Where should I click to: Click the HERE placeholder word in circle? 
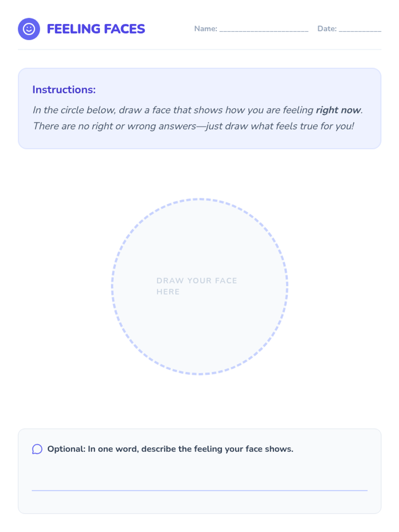[168, 292]
